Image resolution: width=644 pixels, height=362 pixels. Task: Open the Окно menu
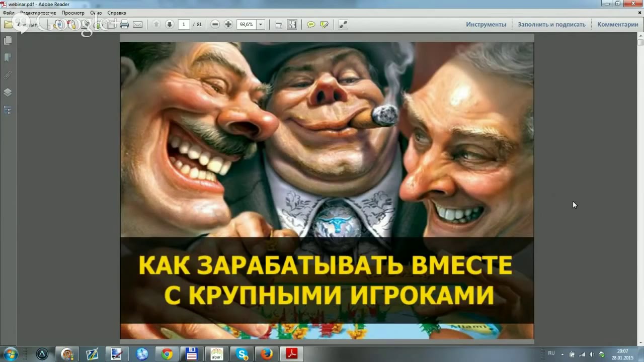(96, 13)
